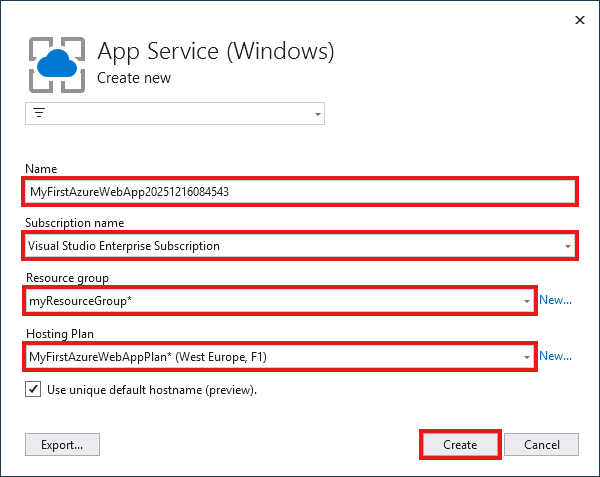Open the Subscription name dropdown

pyautogui.click(x=300, y=246)
